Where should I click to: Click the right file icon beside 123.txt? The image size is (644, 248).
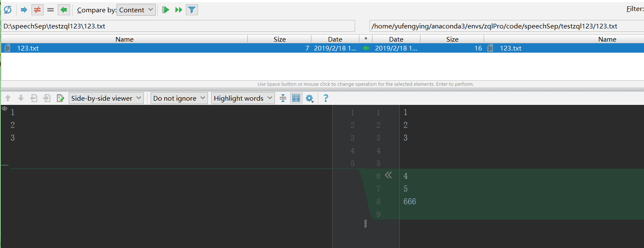490,48
